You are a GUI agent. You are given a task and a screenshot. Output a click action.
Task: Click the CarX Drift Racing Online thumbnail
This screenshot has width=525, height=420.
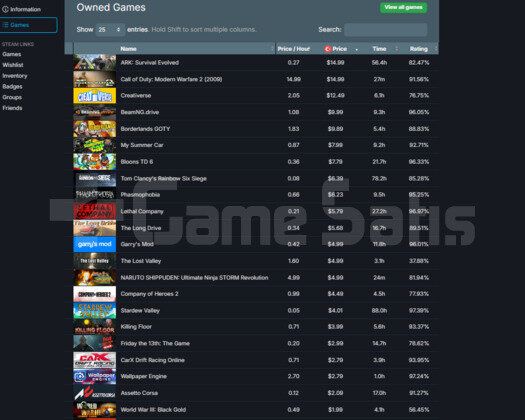point(95,360)
